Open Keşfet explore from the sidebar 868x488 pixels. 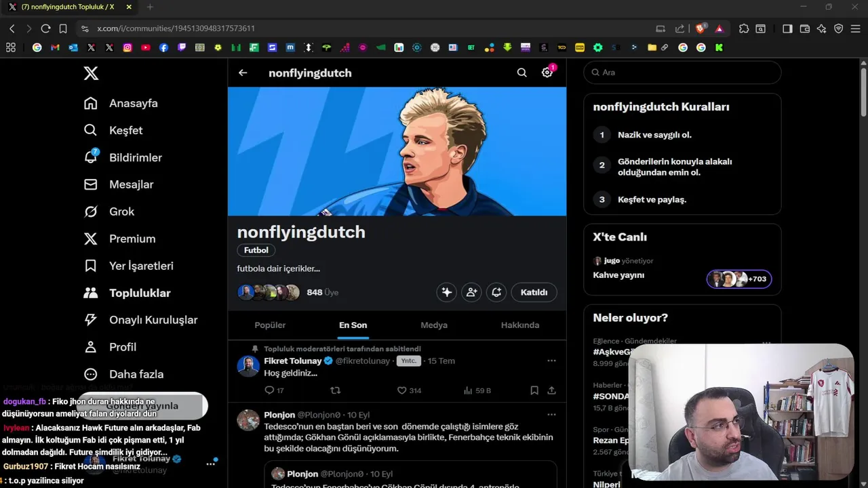113,130
